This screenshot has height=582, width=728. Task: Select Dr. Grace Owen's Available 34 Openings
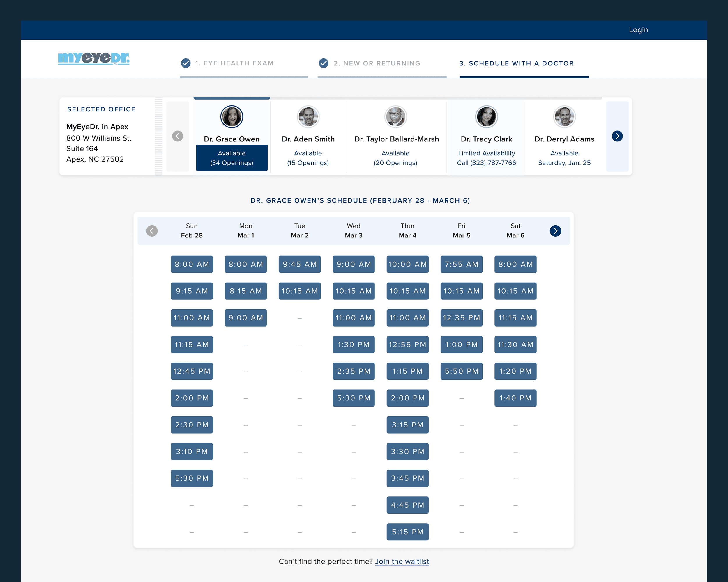[x=232, y=158]
